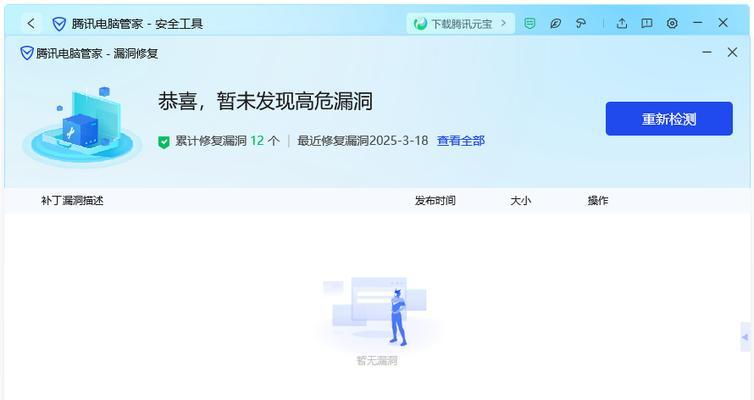
Task: Click the headset support icon in title bar
Action: point(581,23)
